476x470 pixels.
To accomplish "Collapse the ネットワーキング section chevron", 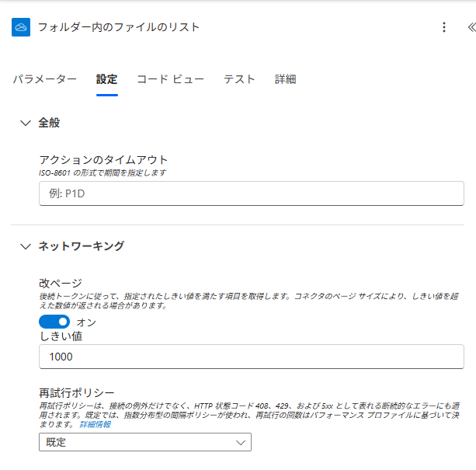I will pos(25,246).
